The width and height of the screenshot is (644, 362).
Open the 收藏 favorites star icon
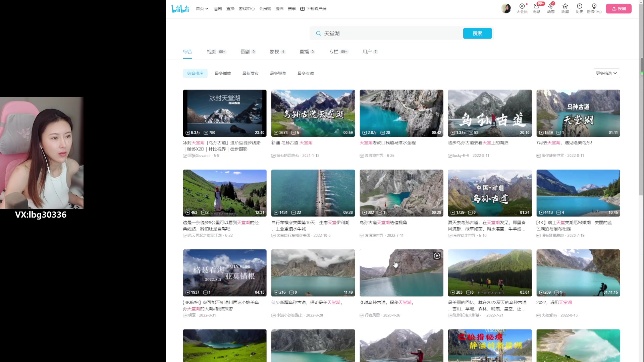pyautogui.click(x=565, y=8)
